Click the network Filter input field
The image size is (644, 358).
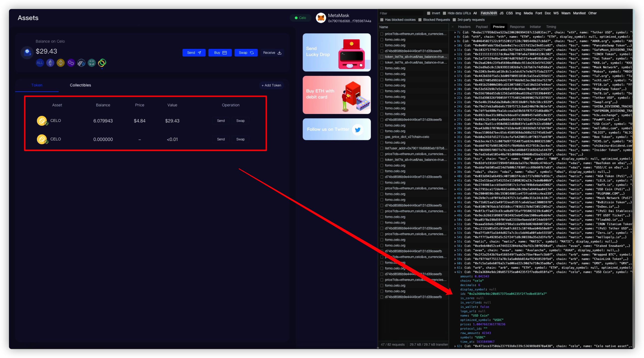pos(400,13)
